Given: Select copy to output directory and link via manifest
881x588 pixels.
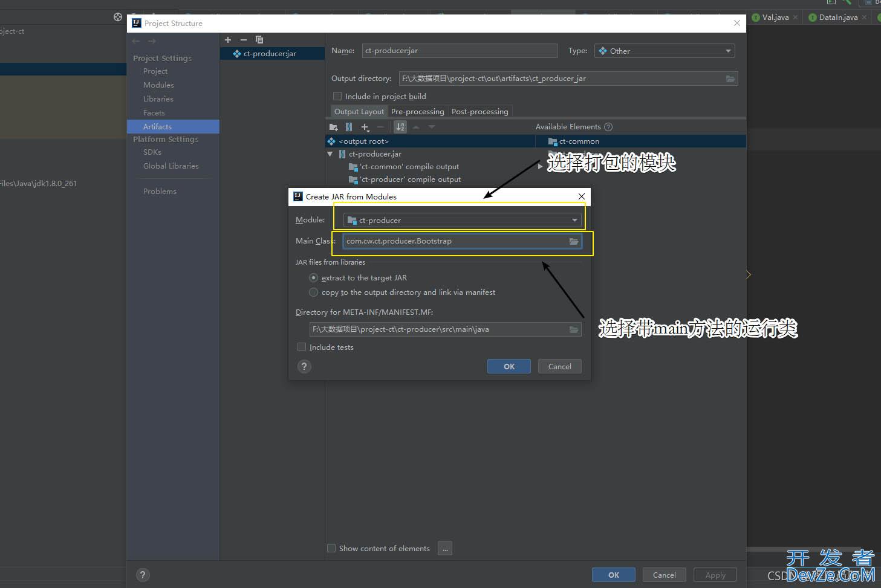Looking at the screenshot, I should (x=313, y=292).
